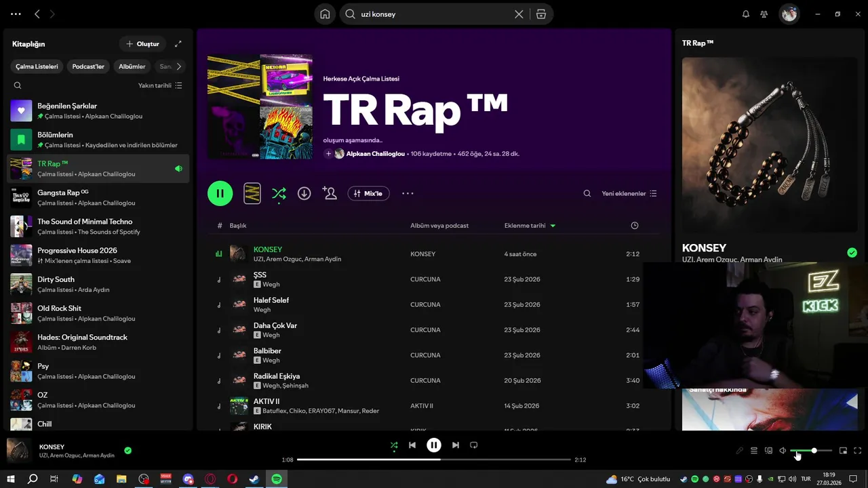Open the friend activity icon
Screen dimensions: 868x488
pos(764,14)
